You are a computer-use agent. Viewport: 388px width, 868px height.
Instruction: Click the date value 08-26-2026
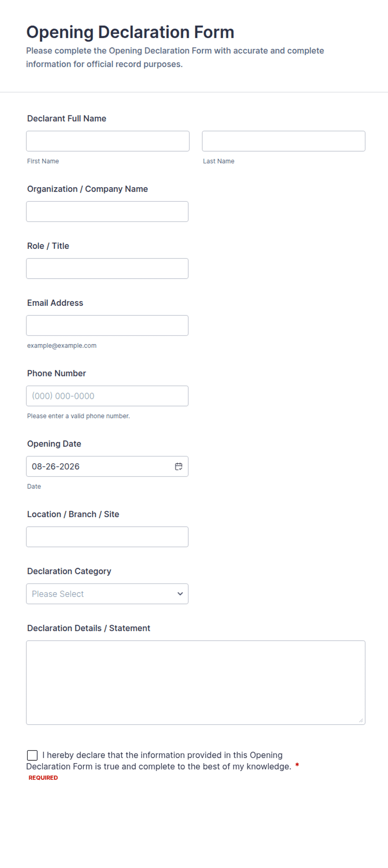[55, 467]
